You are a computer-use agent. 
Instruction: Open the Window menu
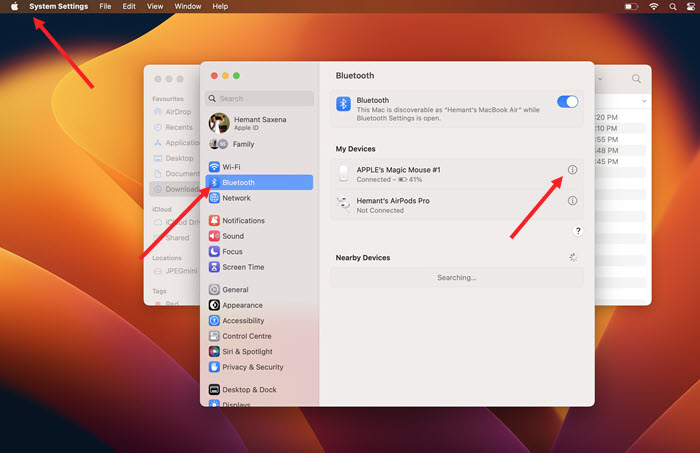(188, 6)
